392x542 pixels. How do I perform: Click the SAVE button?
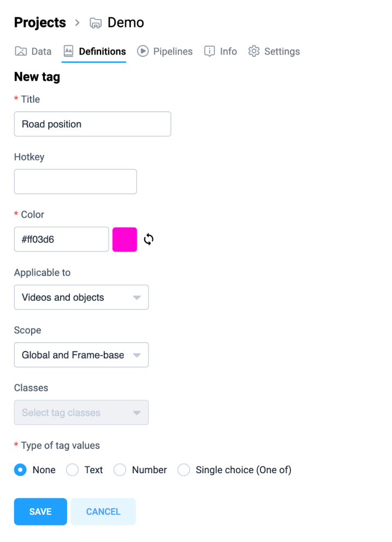40,511
